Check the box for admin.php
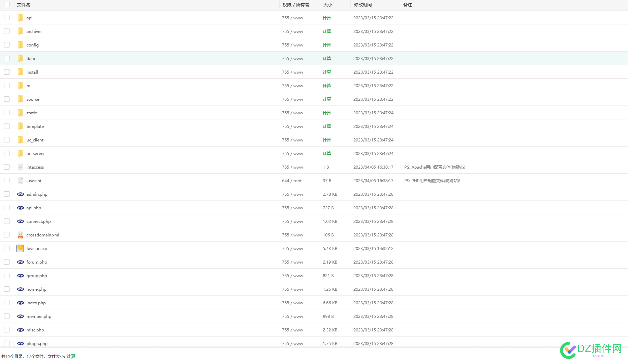The image size is (628, 364). pyautogui.click(x=7, y=194)
